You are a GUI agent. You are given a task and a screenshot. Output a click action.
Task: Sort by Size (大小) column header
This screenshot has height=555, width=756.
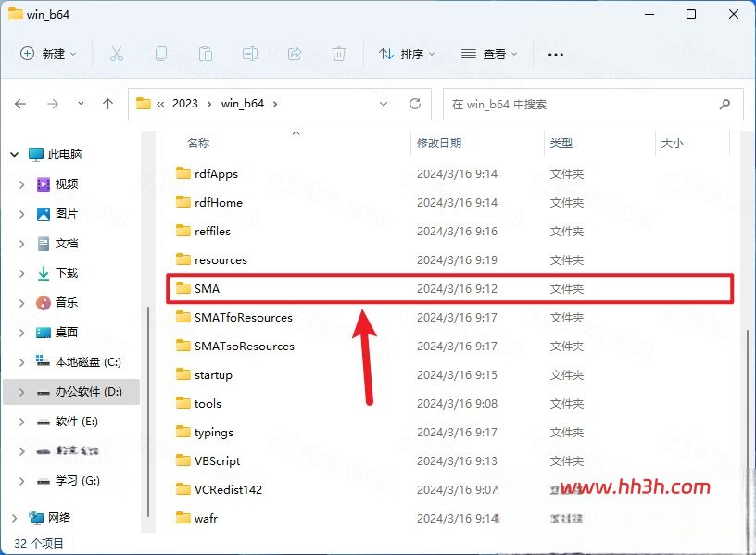[x=673, y=144]
